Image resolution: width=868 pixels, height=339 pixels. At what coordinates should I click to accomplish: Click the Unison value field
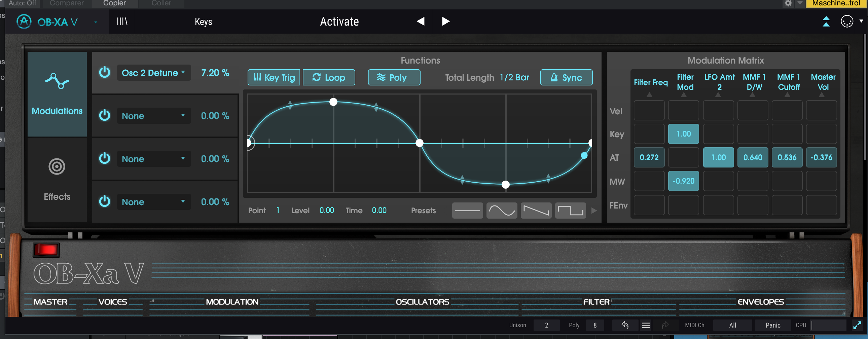[546, 325]
